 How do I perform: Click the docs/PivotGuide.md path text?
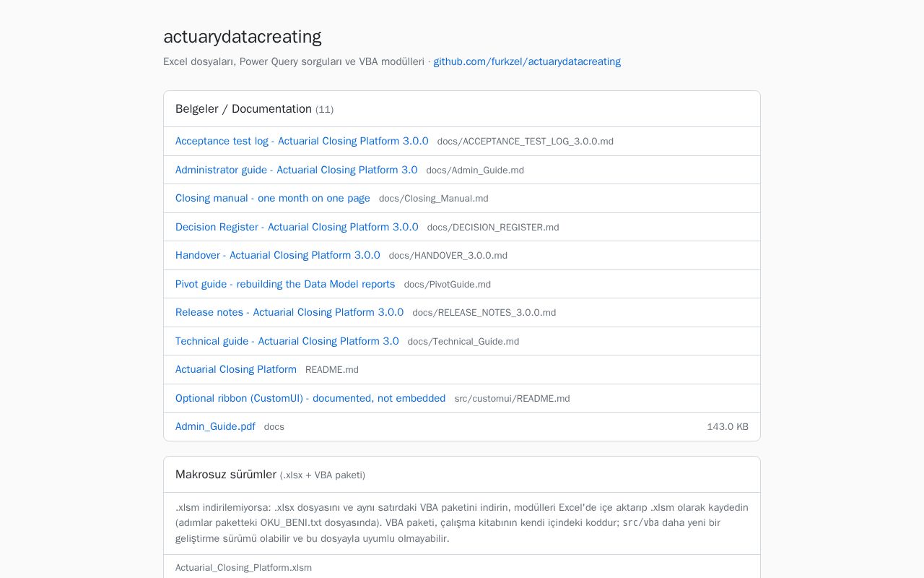coord(448,285)
